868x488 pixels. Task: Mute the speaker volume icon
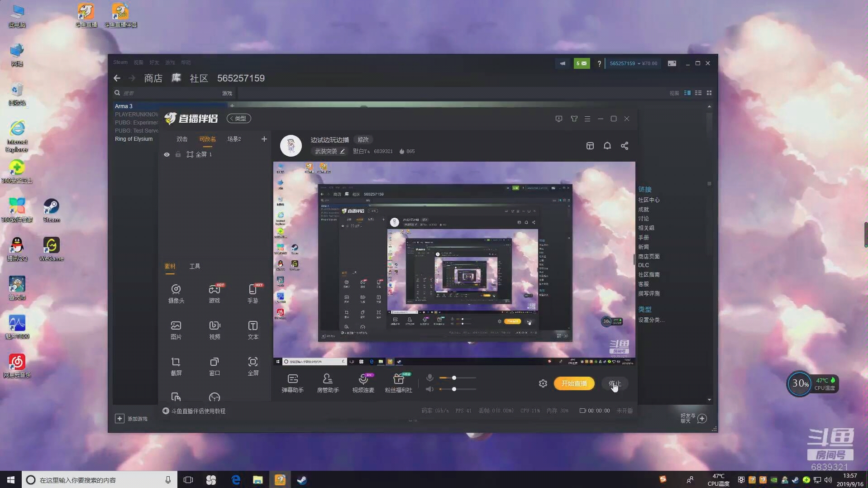click(430, 389)
